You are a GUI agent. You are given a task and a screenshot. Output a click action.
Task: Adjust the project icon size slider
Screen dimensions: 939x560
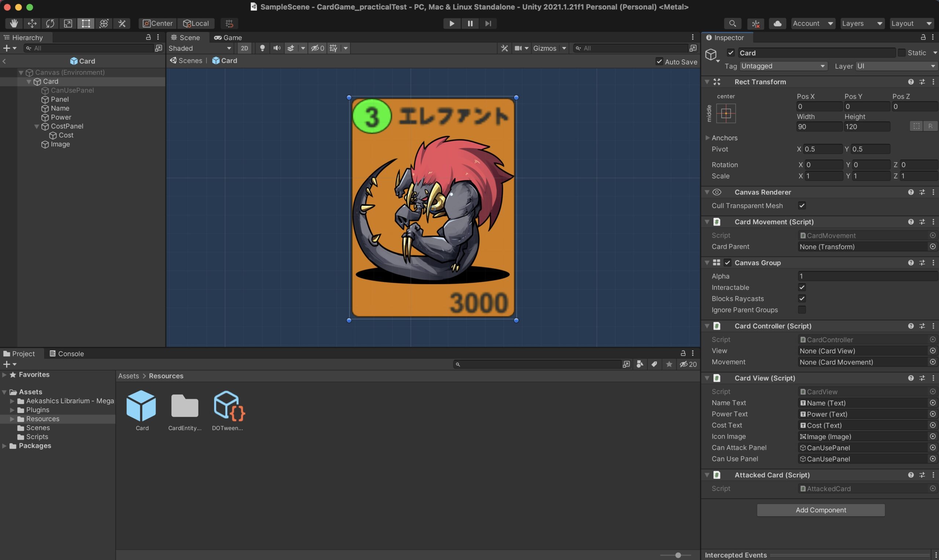(x=678, y=555)
